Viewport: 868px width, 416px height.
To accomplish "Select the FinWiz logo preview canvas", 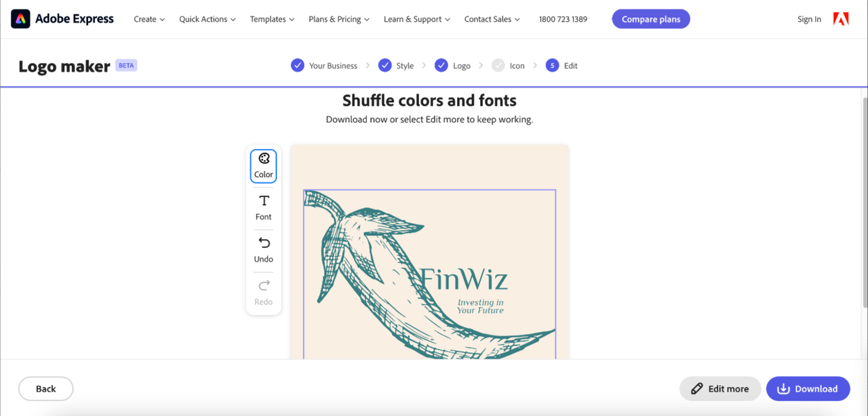I will [429, 252].
